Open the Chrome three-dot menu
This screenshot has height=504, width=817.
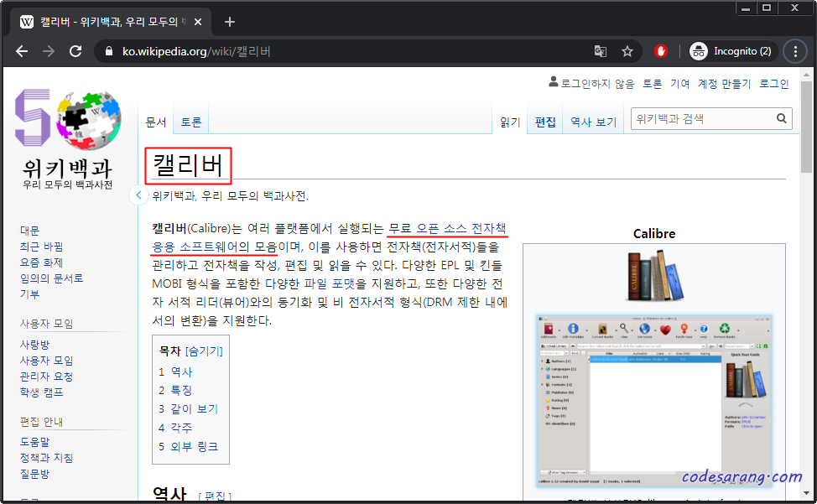(x=795, y=51)
